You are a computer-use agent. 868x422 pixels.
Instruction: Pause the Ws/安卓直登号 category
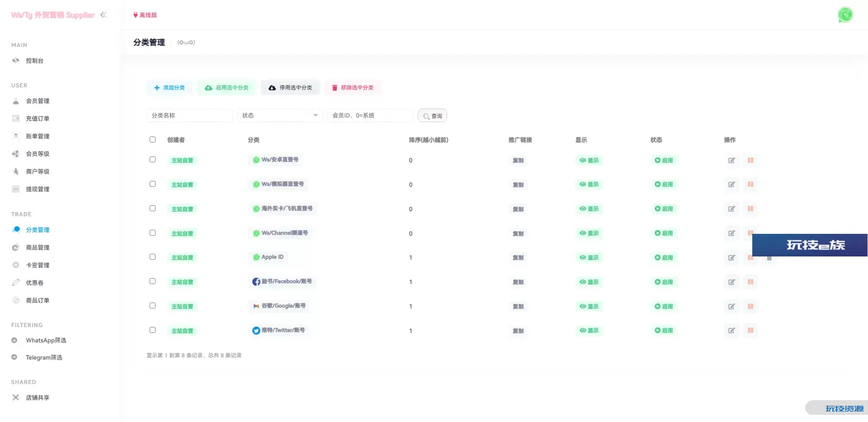[750, 161]
